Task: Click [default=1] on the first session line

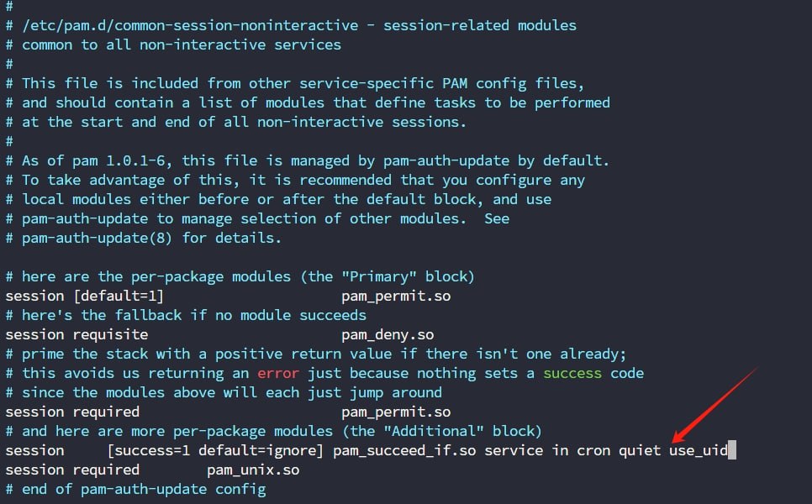Action: [119, 296]
